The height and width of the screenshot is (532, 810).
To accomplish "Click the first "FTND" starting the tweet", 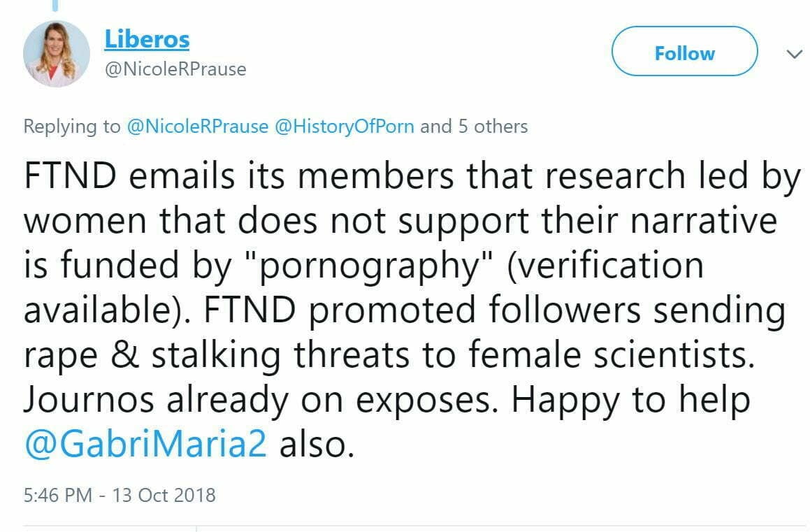I will click(70, 178).
